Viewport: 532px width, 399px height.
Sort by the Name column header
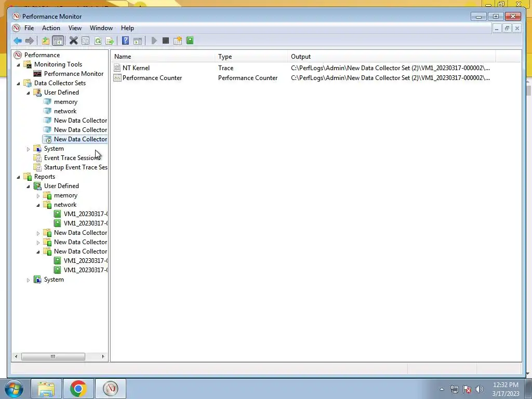(163, 57)
